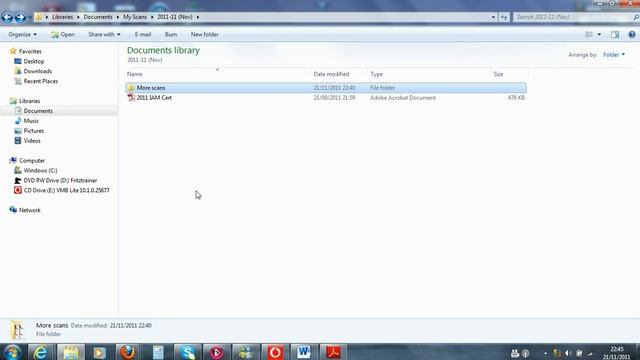Open the Arrange by Folder dropdown

614,55
